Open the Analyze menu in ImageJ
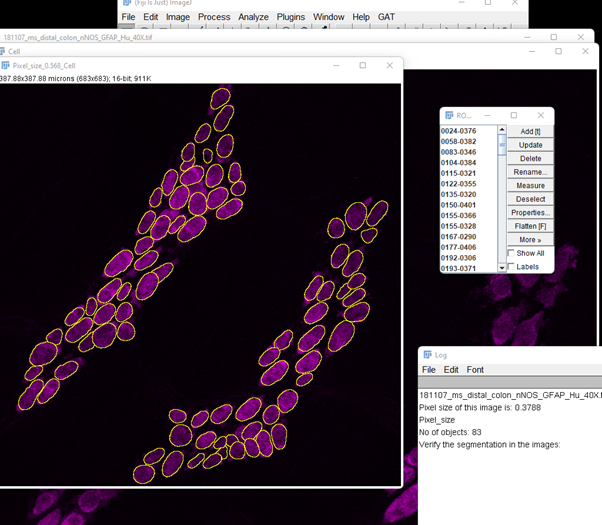 [x=253, y=17]
